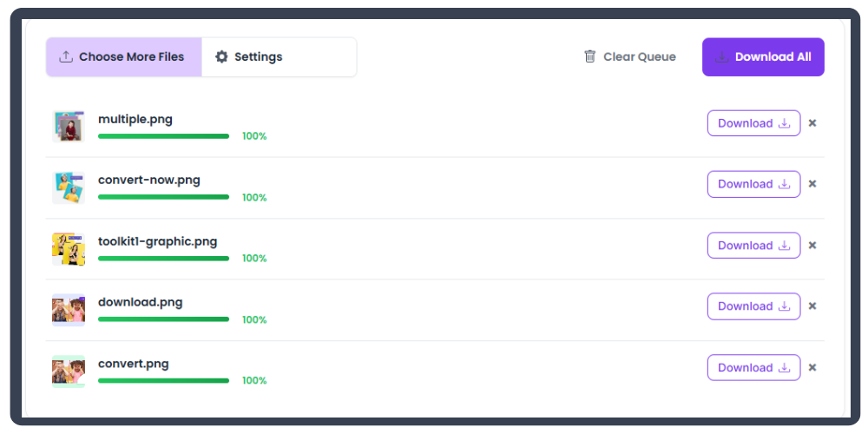Open the multiple.png thumbnail

(69, 127)
